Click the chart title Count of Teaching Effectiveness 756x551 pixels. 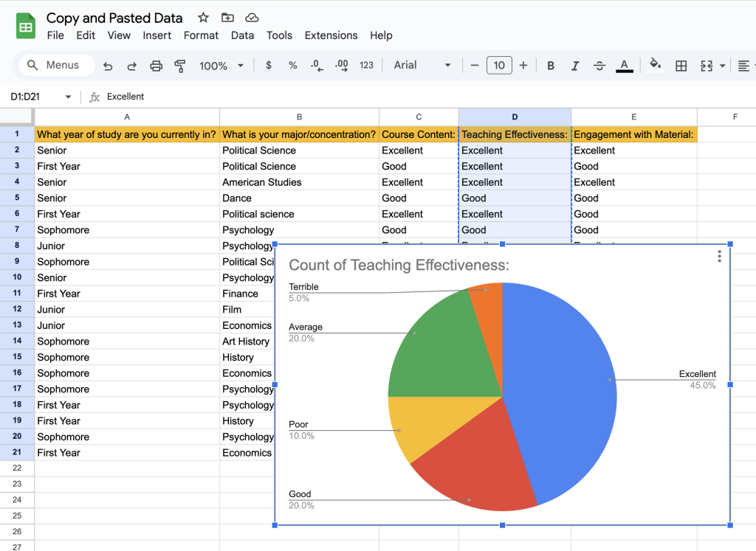tap(399, 266)
